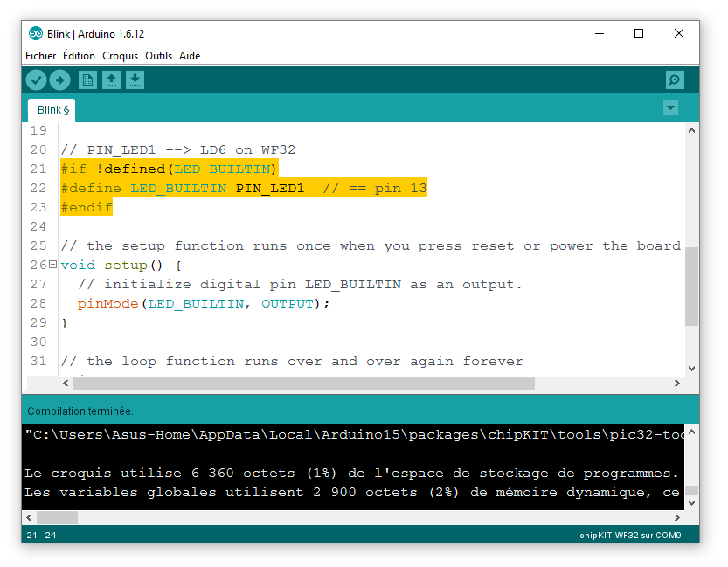
Task: Open the Fichier menu
Action: click(x=40, y=56)
